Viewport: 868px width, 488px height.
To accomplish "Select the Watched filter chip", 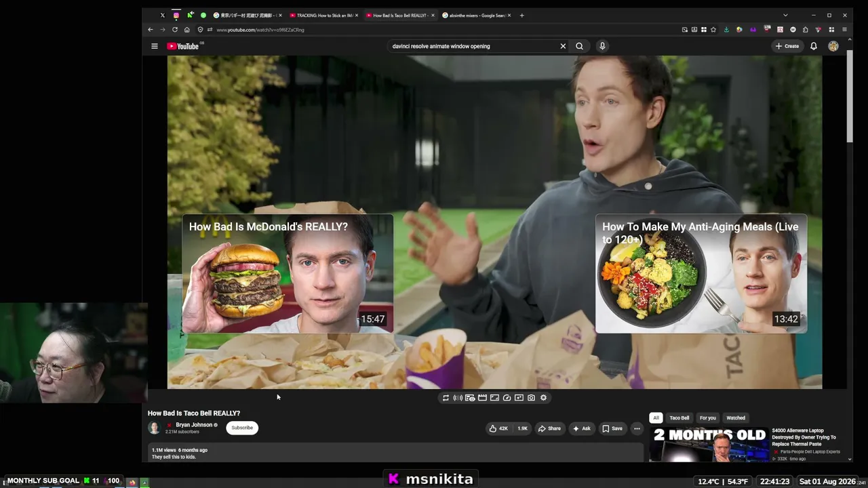I will [736, 418].
